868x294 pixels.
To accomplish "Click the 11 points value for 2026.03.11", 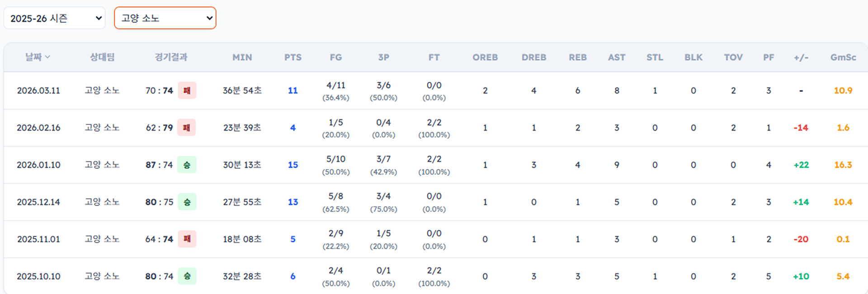I will [x=293, y=90].
